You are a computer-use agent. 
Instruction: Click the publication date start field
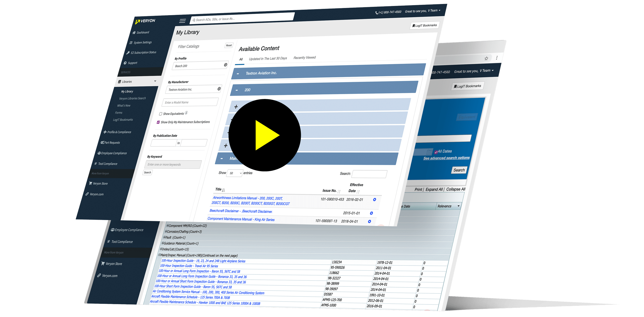[164, 143]
